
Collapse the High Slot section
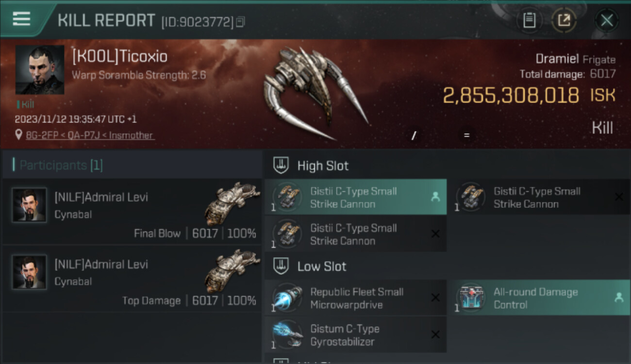[281, 165]
